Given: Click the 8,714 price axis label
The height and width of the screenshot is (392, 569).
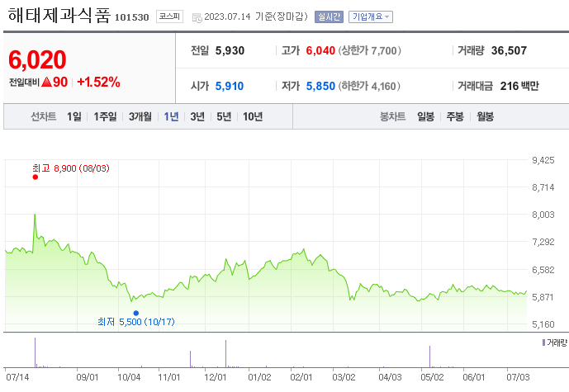Looking at the screenshot, I should coord(543,187).
